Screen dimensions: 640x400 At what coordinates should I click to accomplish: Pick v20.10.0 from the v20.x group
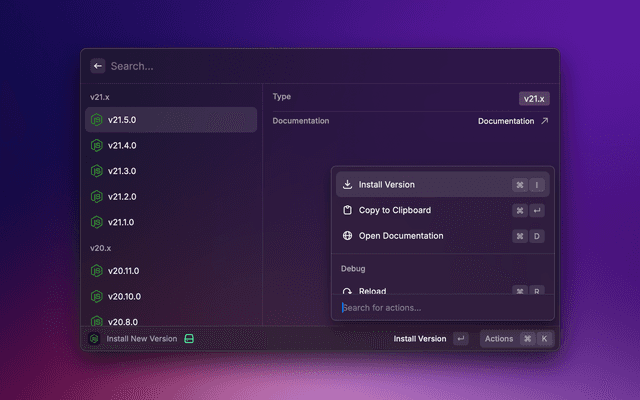[170, 297]
